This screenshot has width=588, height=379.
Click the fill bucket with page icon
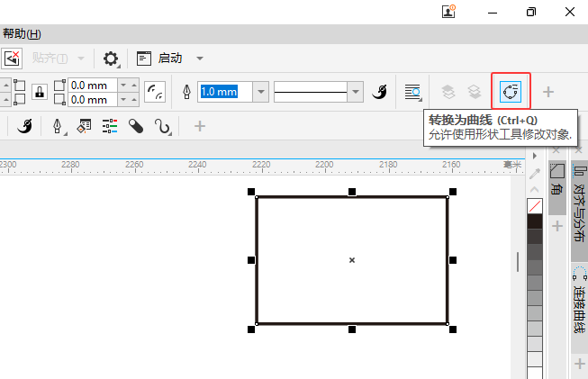(84, 126)
